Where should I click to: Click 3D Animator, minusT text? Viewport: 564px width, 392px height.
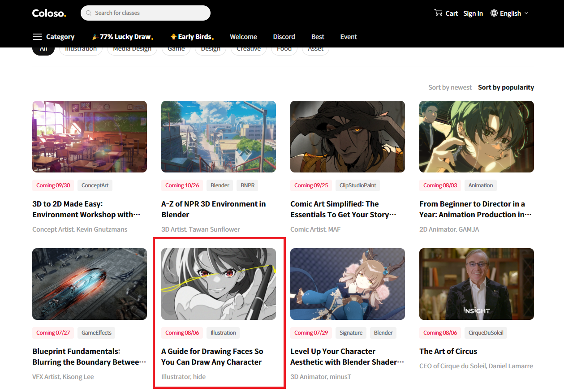(321, 377)
